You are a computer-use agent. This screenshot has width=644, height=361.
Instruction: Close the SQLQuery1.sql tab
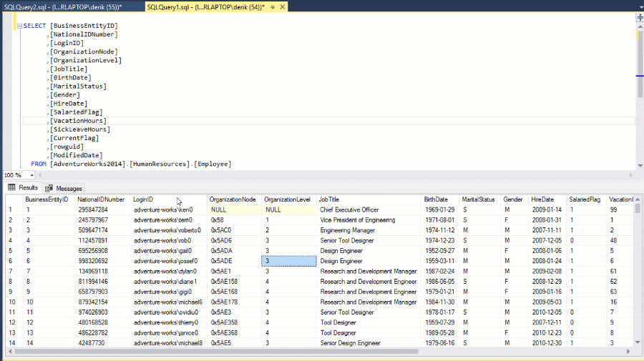[282, 6]
